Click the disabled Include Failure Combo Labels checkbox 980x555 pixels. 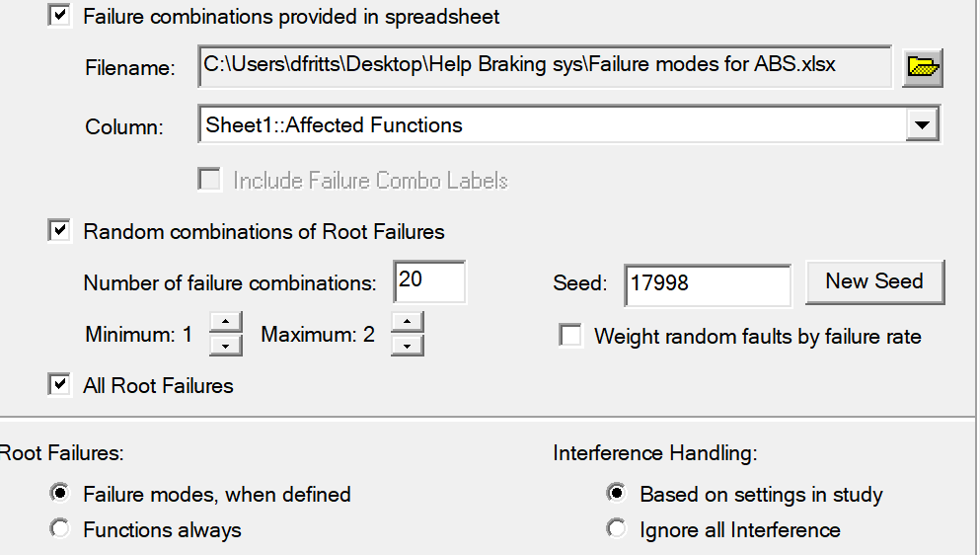click(x=209, y=179)
